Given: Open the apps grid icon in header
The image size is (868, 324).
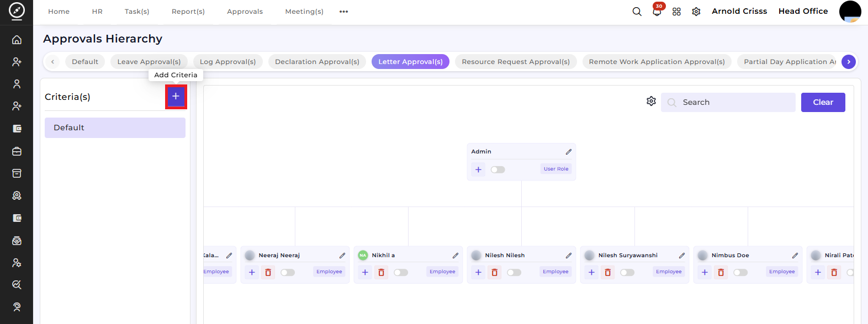Looking at the screenshot, I should coord(676,12).
